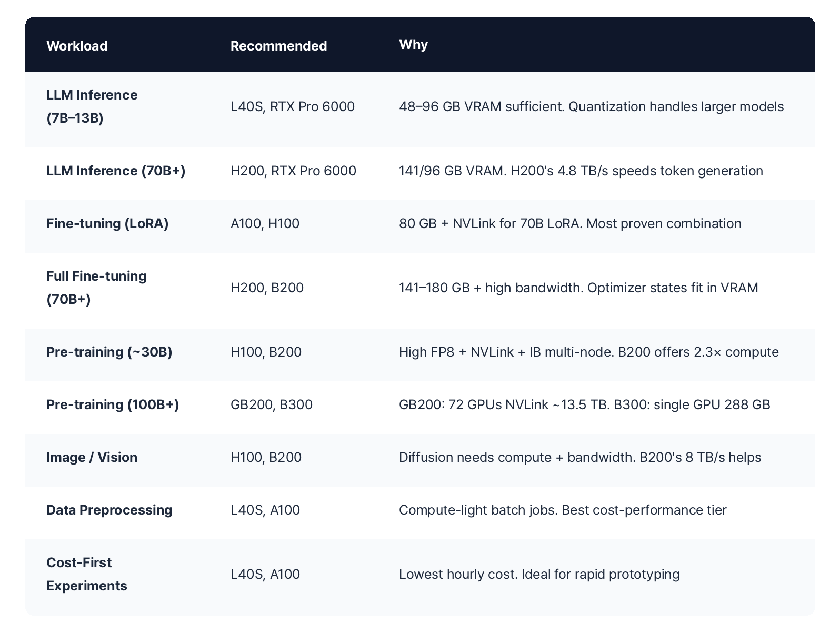Click the 'Workload' column header
The width and height of the screenshot is (840, 632).
[x=77, y=46]
